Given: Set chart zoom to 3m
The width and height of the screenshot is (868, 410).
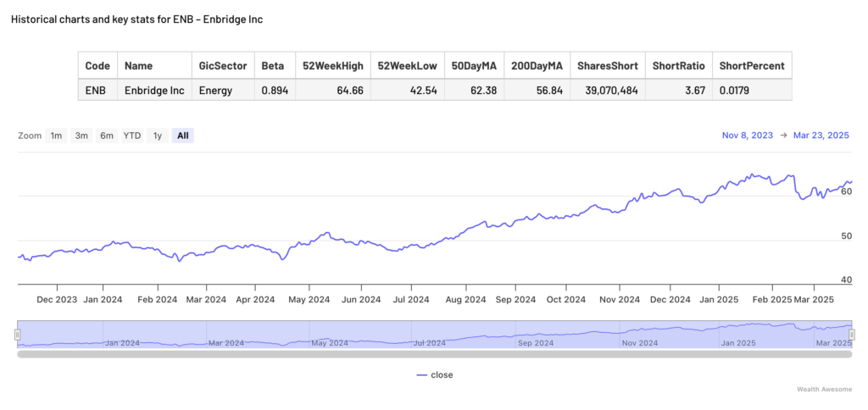Looking at the screenshot, I should tap(81, 136).
